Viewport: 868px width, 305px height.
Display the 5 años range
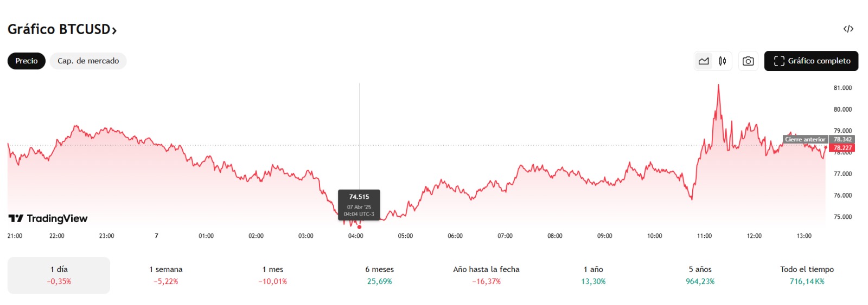tap(700, 275)
